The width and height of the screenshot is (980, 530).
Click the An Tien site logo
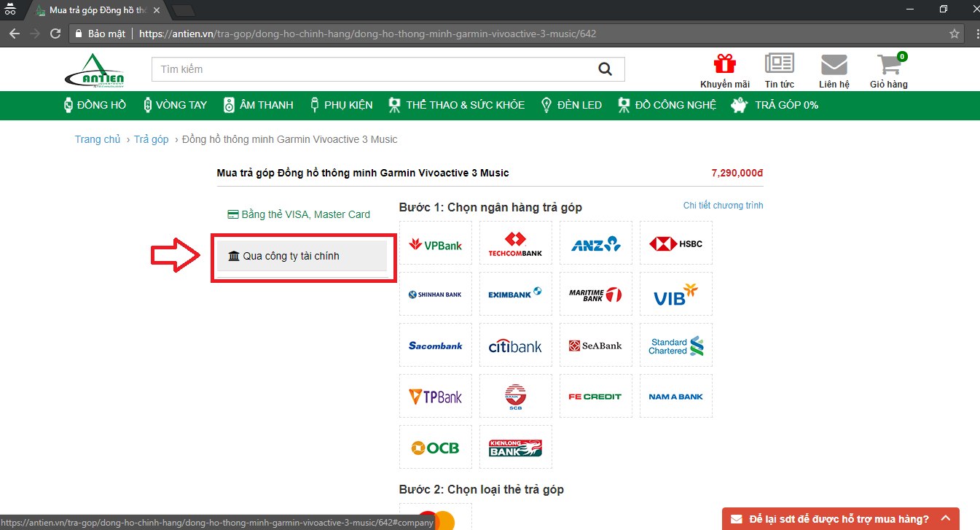click(94, 71)
